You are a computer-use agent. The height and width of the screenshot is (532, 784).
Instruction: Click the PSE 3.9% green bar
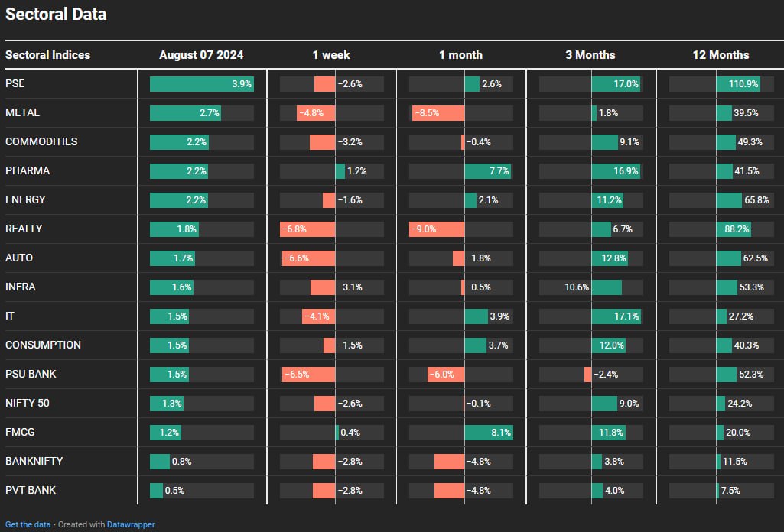tap(201, 84)
